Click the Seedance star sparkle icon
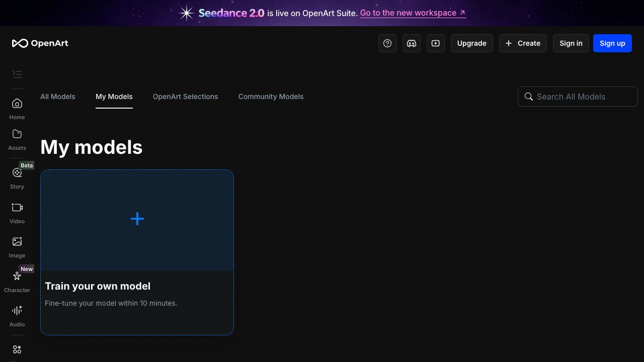 pos(187,13)
